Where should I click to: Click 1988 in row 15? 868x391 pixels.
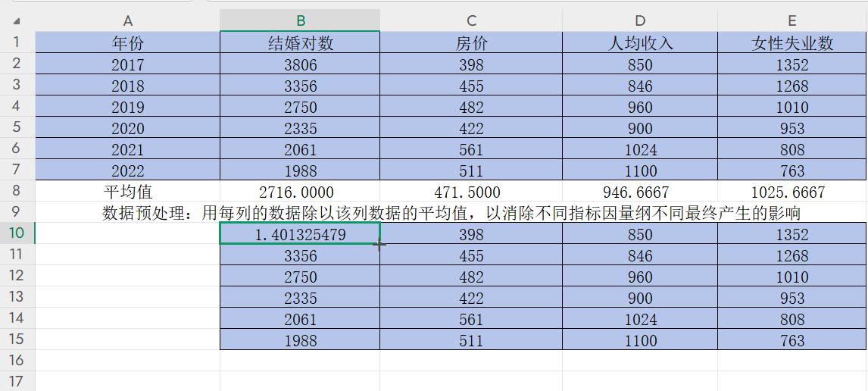(300, 339)
